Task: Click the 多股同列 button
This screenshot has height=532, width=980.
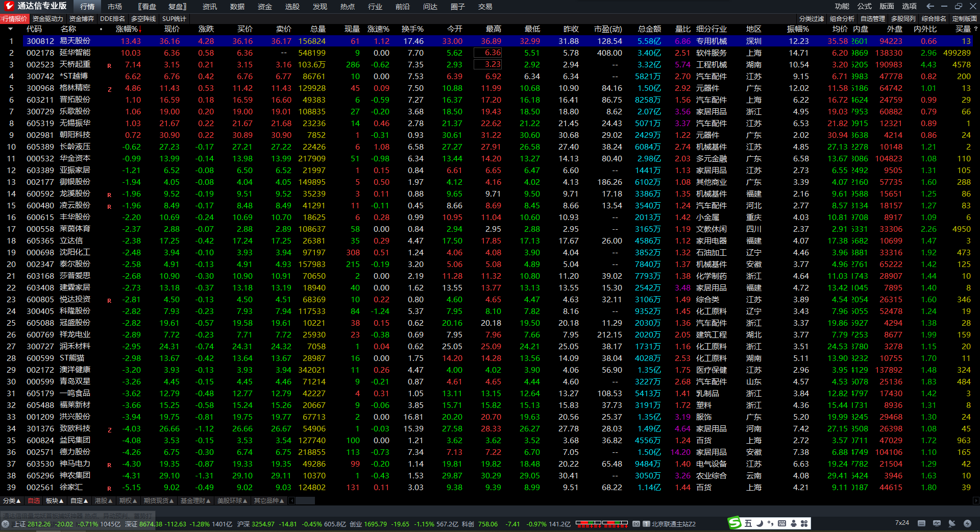Action: (903, 18)
